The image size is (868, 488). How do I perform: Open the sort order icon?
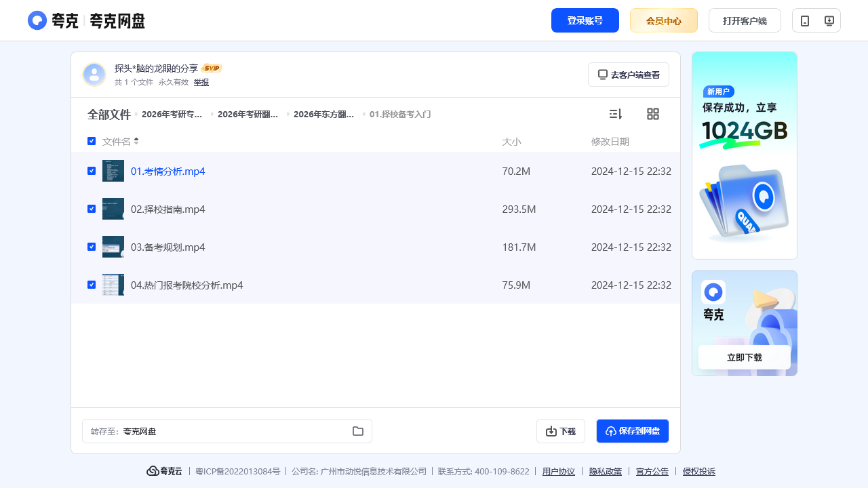click(616, 114)
